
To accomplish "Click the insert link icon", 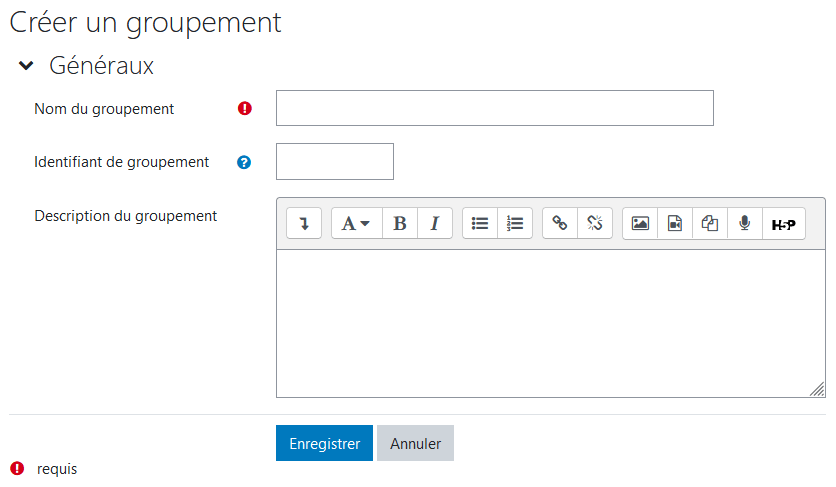I will 560,223.
